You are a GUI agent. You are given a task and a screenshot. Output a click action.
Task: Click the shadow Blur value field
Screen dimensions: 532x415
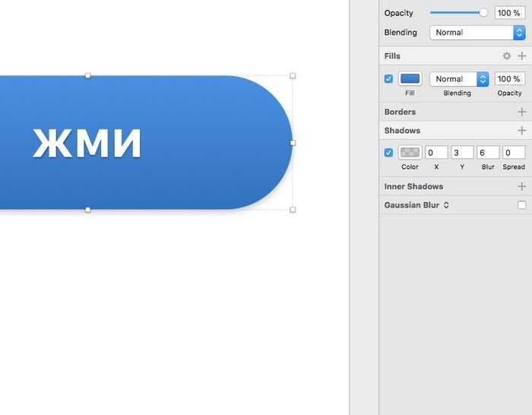(488, 153)
